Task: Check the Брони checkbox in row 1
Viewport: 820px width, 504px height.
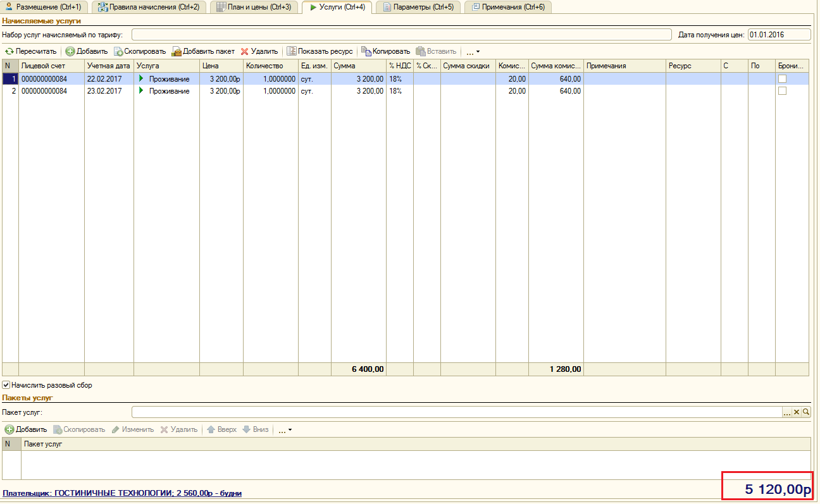Action: click(x=783, y=79)
